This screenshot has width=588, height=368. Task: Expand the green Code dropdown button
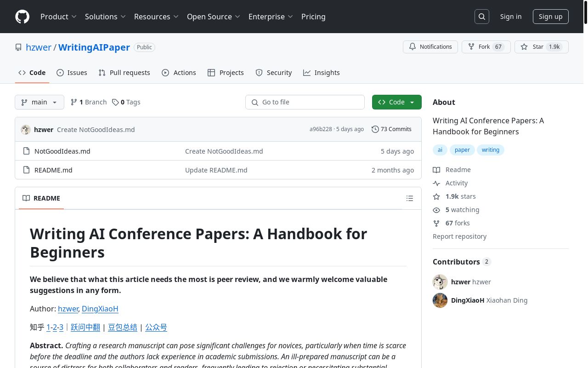coord(396,102)
